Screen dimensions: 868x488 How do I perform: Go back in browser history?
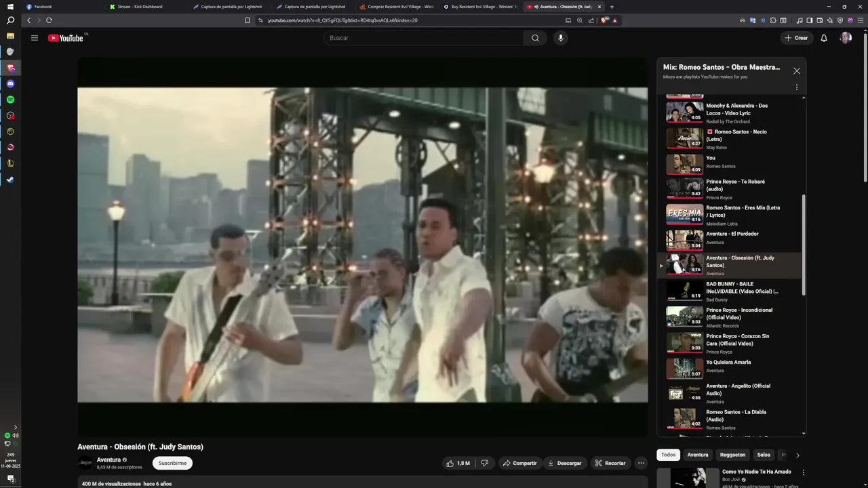pyautogui.click(x=28, y=20)
